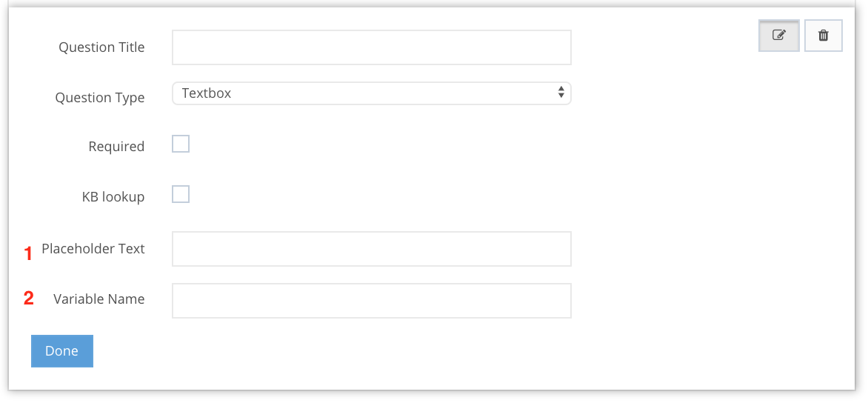Viewport: 868px width, 403px height.
Task: Click the trash delete icon button
Action: [x=823, y=35]
